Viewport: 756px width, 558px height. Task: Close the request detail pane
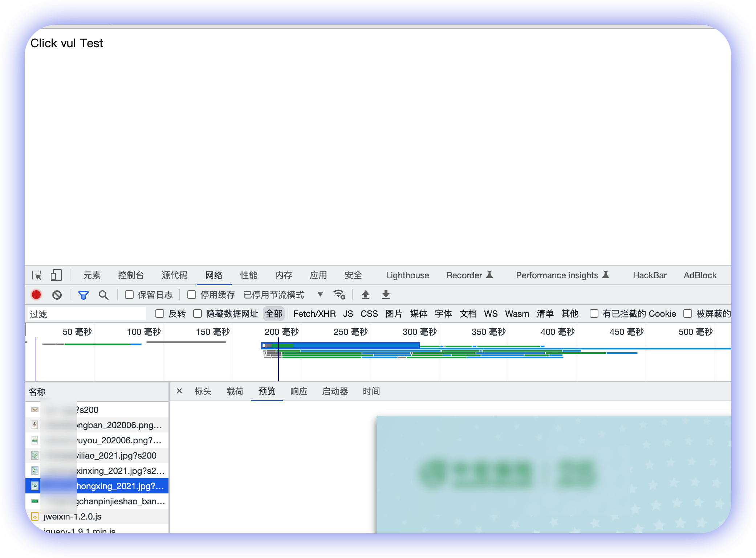(x=179, y=391)
